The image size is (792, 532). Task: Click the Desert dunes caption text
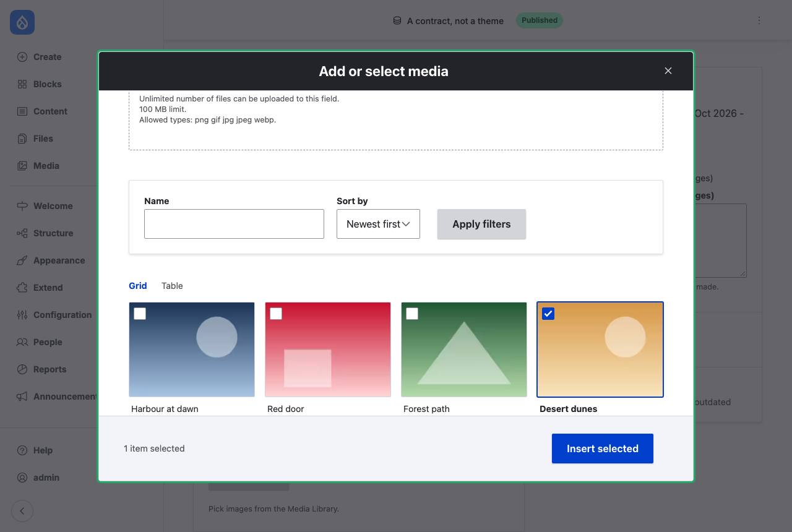[x=569, y=409]
